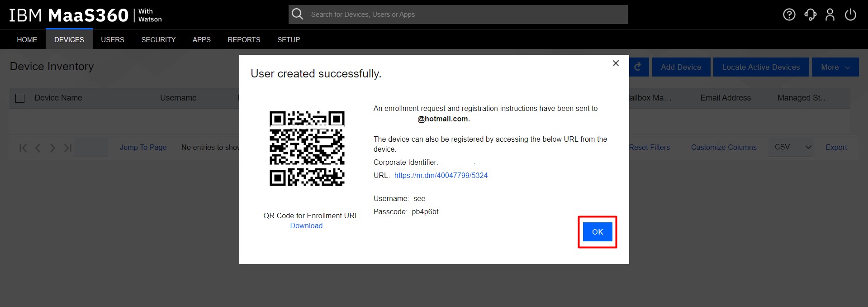Click the QR code image
This screenshot has width=868, height=307.
coord(307,149)
